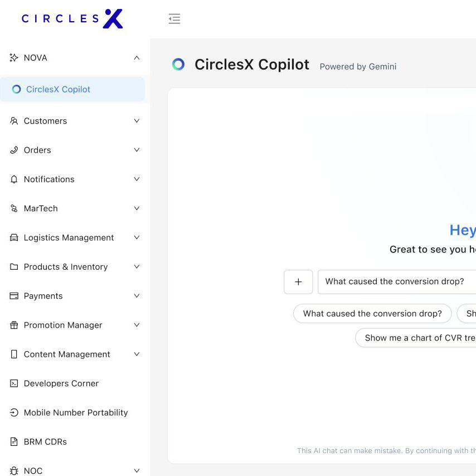Click the MarTech icon
The height and width of the screenshot is (476, 476).
click(14, 208)
